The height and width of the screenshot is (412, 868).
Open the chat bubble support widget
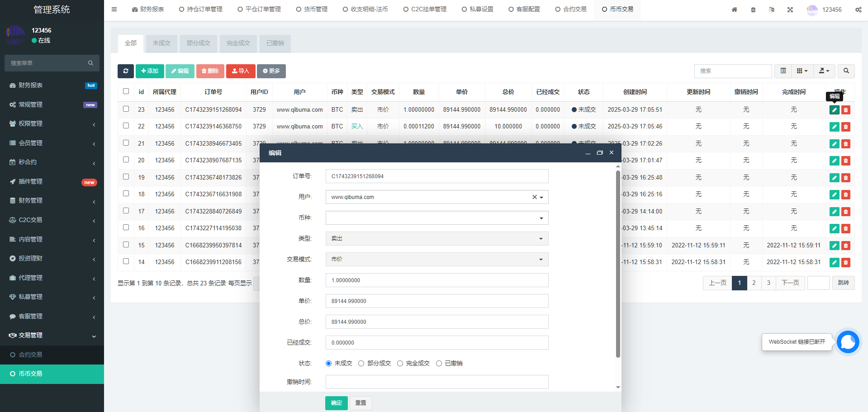click(848, 342)
